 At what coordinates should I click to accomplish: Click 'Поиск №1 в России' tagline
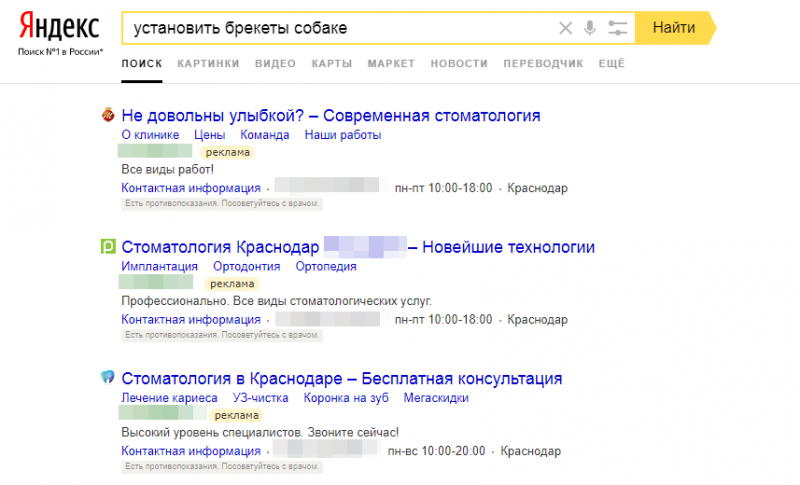[x=60, y=52]
